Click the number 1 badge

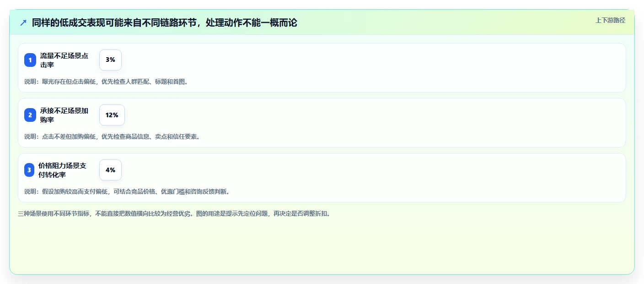click(30, 60)
